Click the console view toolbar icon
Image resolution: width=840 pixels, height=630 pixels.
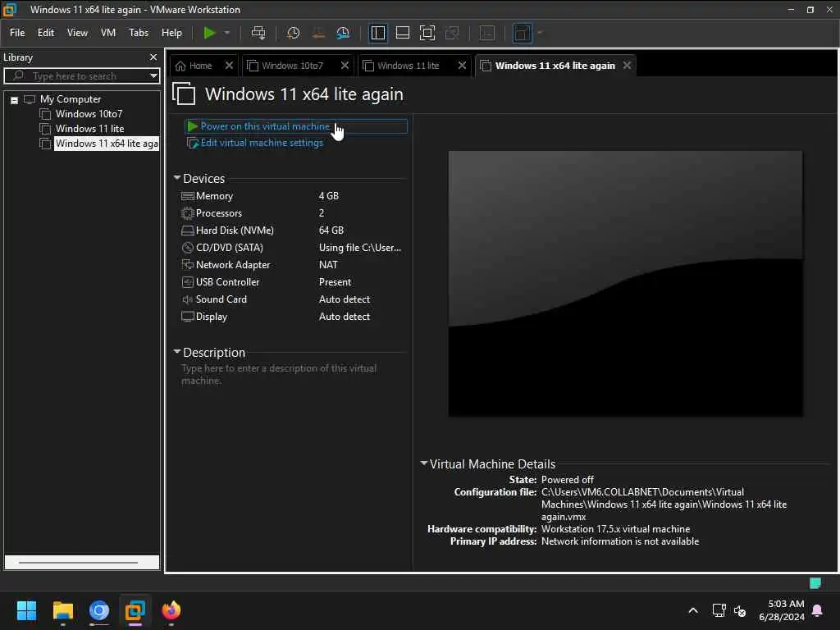[487, 33]
